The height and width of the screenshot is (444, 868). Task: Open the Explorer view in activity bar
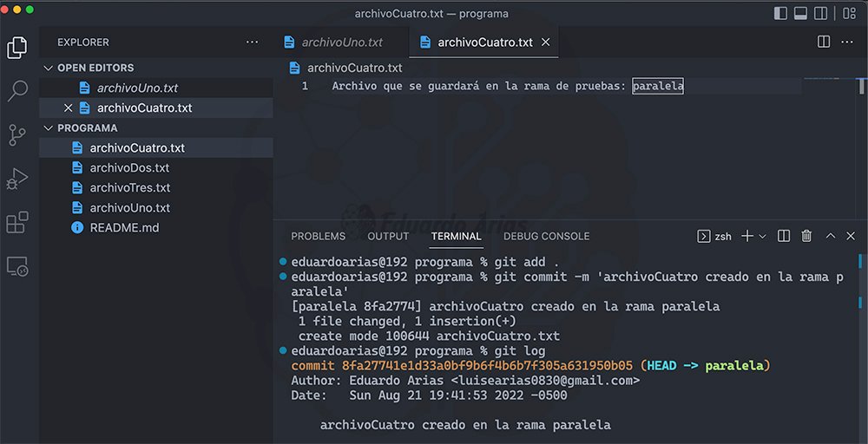pyautogui.click(x=16, y=48)
